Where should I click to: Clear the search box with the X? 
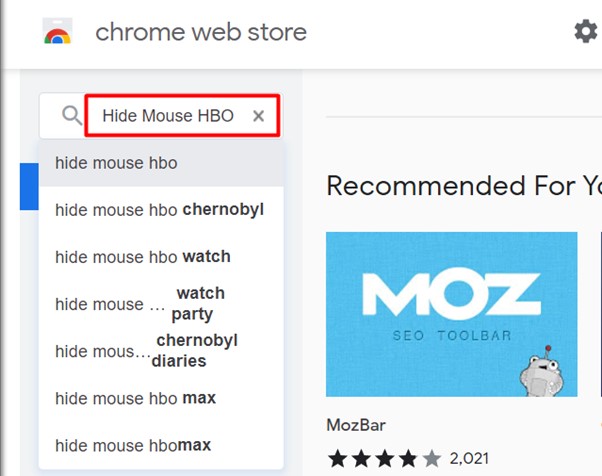[x=258, y=116]
